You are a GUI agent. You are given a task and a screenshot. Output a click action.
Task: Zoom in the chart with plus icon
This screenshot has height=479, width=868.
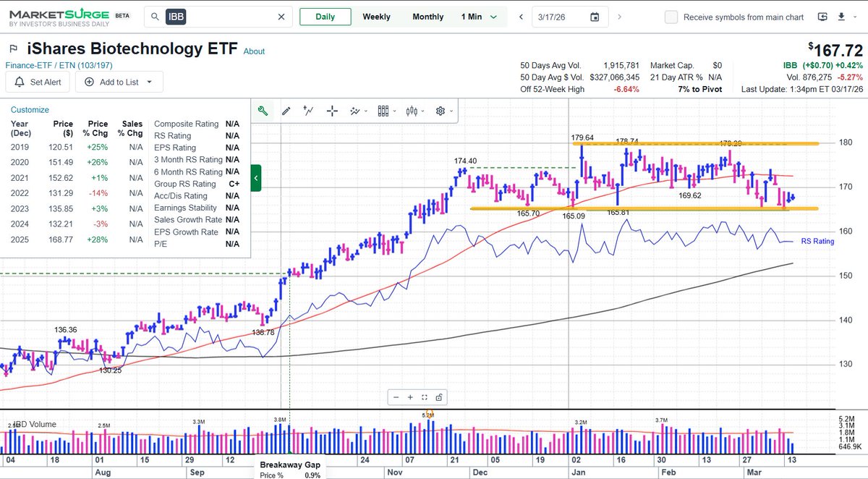(410, 397)
